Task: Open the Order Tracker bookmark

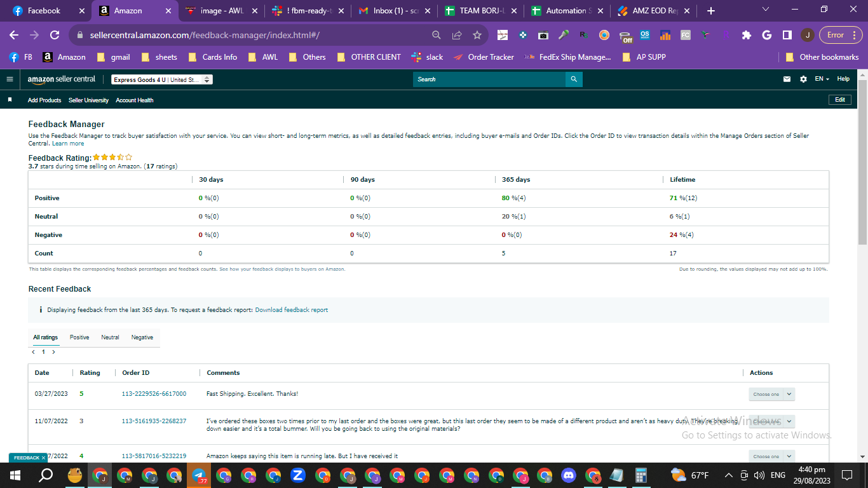Action: click(x=484, y=57)
